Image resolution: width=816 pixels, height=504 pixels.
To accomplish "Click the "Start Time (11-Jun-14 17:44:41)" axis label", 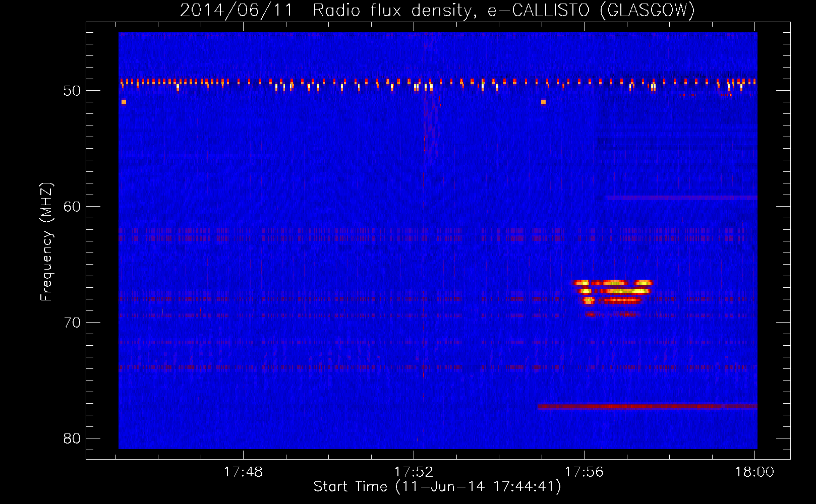I will pyautogui.click(x=437, y=486).
